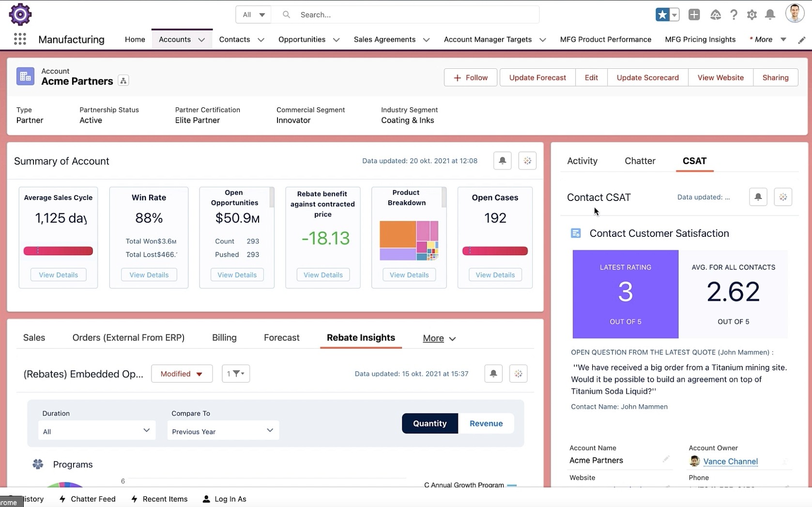This screenshot has width=812, height=507.
Task: Switch to the Forecast tab
Action: [281, 338]
